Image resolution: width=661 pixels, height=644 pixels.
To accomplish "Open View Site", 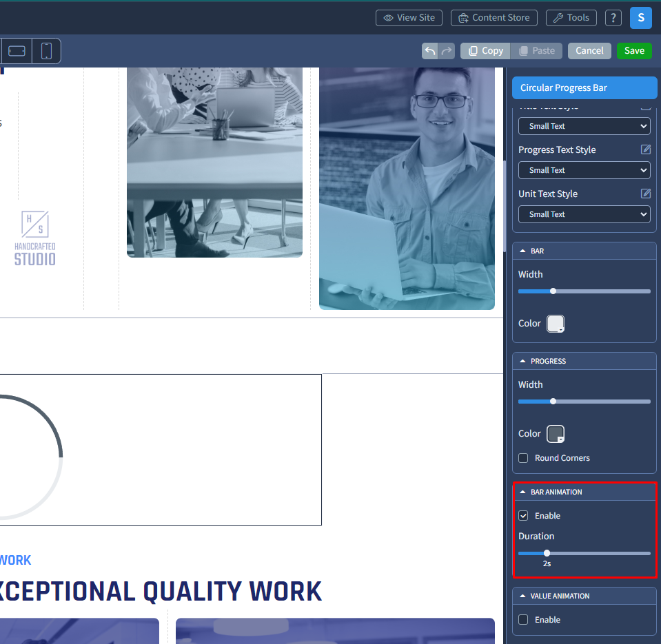I will [409, 18].
